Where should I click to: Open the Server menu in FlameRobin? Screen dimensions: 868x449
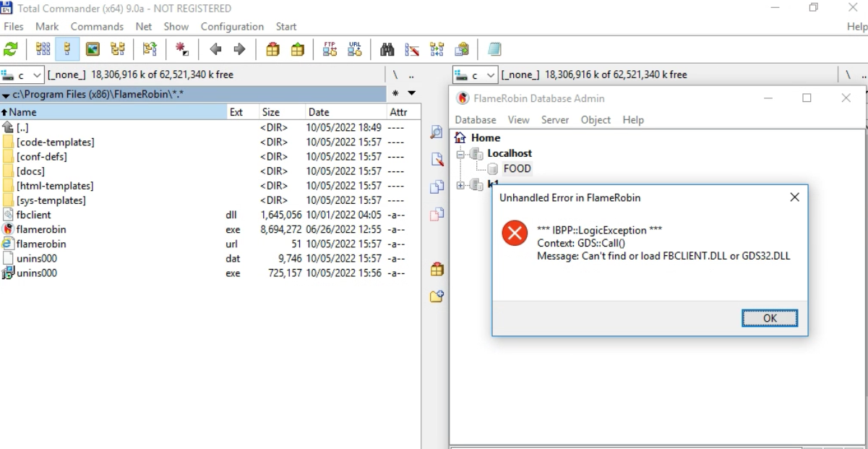555,120
